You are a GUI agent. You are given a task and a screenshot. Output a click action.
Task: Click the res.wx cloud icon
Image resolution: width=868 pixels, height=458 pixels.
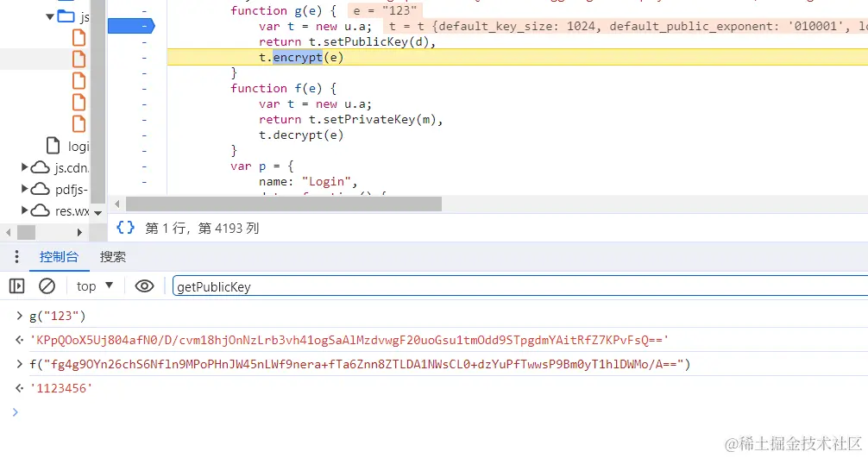click(40, 210)
